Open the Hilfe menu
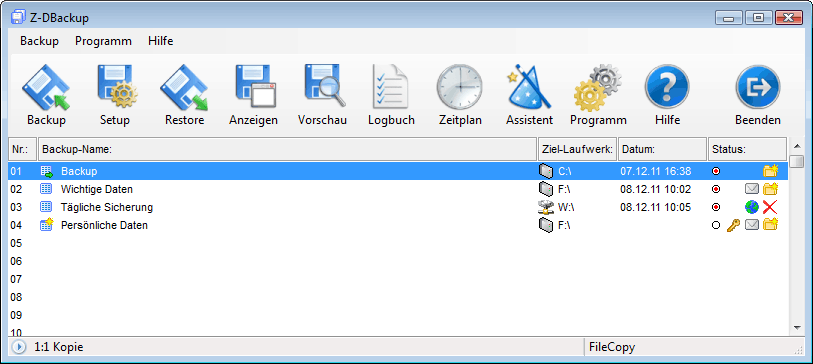813x364 pixels. coord(161,41)
